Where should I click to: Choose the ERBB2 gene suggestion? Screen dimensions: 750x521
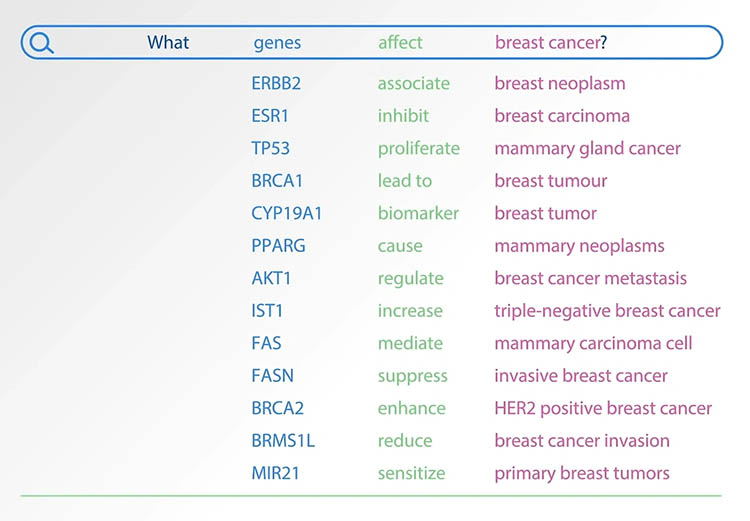(x=276, y=83)
